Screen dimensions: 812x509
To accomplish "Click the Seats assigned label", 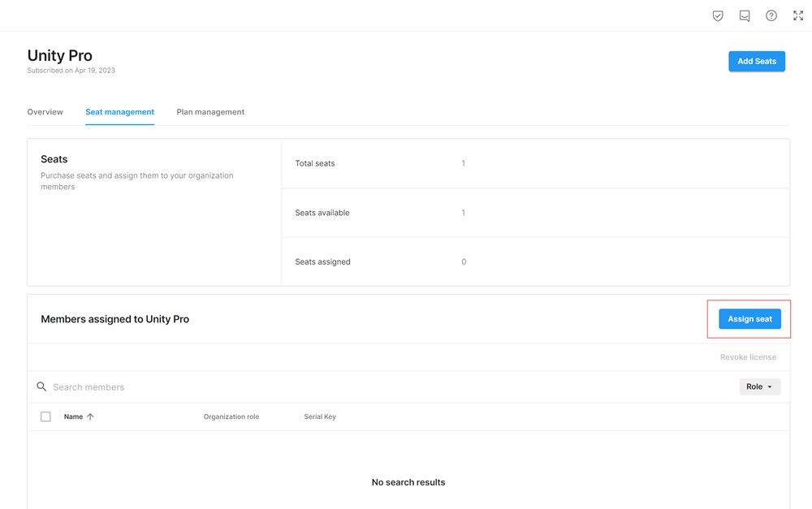I will pos(322,262).
